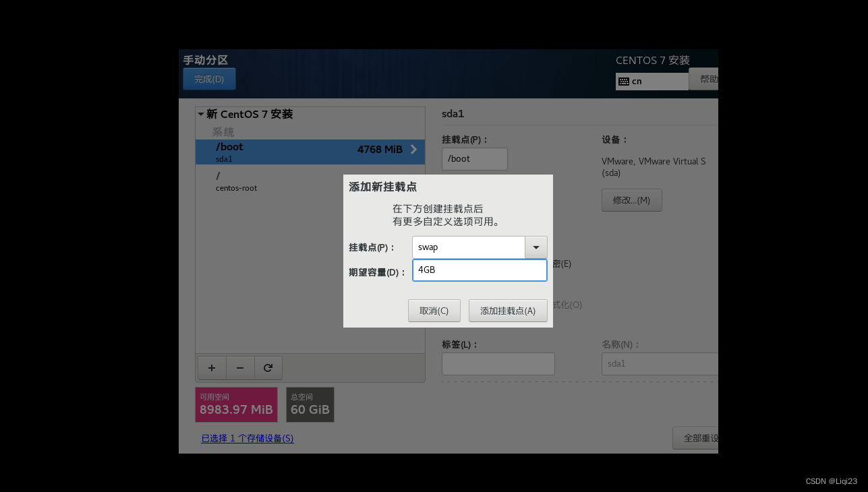Open the mount point dropdown arrow in dialog

536,247
